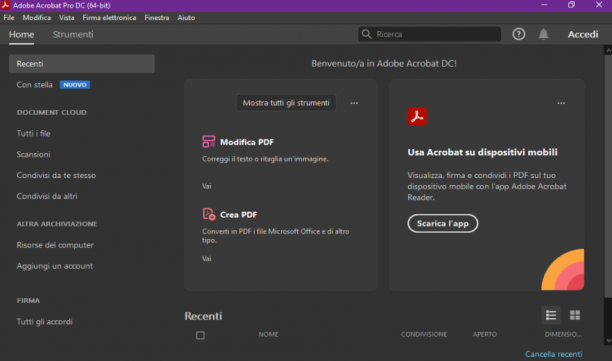Open Risorse del computer

55,245
